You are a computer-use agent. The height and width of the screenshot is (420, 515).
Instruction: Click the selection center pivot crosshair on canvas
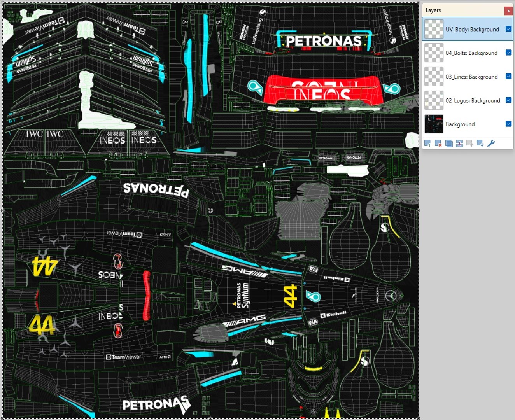tap(210, 210)
